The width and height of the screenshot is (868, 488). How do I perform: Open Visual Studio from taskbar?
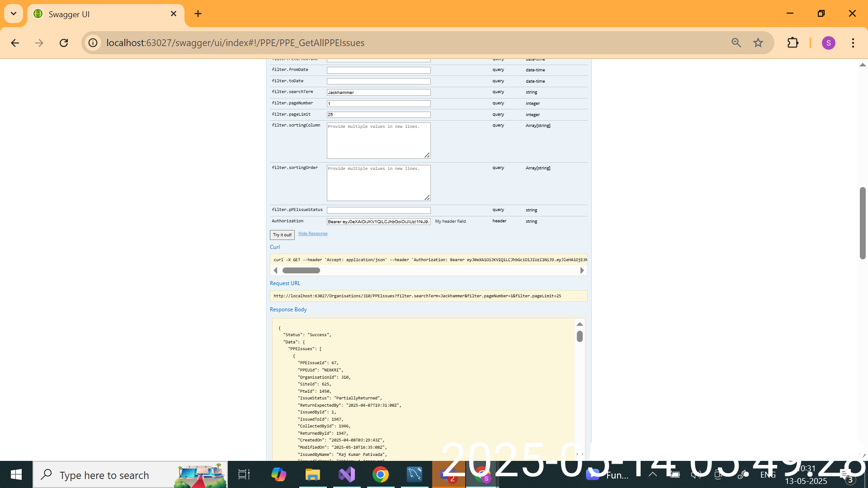click(x=347, y=474)
